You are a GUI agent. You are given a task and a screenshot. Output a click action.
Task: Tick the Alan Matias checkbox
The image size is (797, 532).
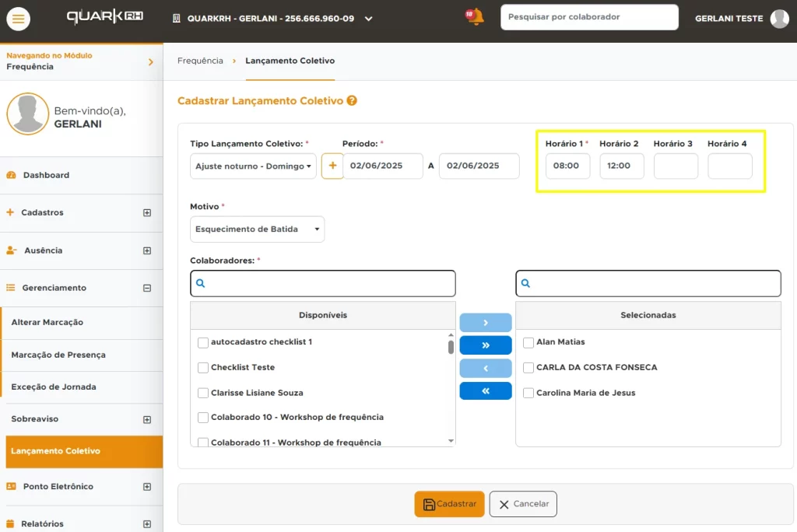pos(528,342)
